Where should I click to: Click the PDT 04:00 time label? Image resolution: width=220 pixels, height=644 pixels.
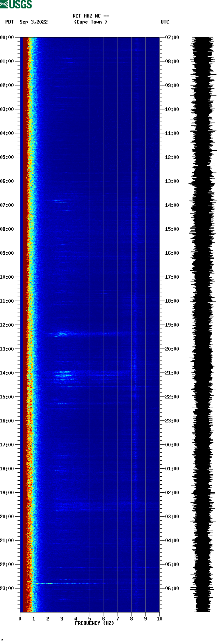click(7, 133)
